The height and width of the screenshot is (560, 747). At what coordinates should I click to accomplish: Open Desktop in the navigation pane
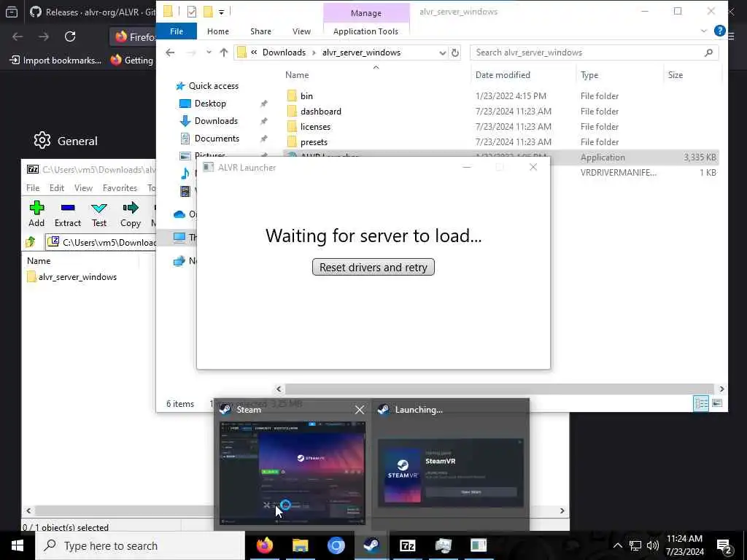[x=210, y=104]
